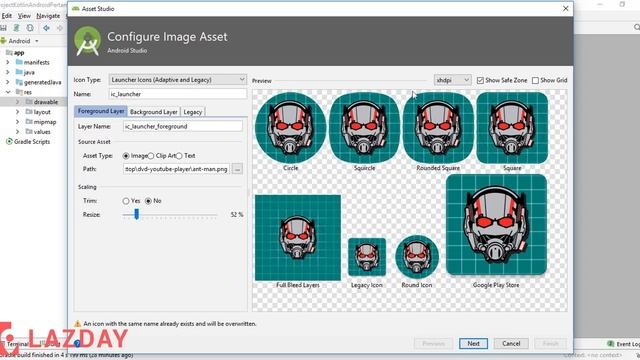Select Text asset type radio
The width and height of the screenshot is (640, 360).
(179, 156)
